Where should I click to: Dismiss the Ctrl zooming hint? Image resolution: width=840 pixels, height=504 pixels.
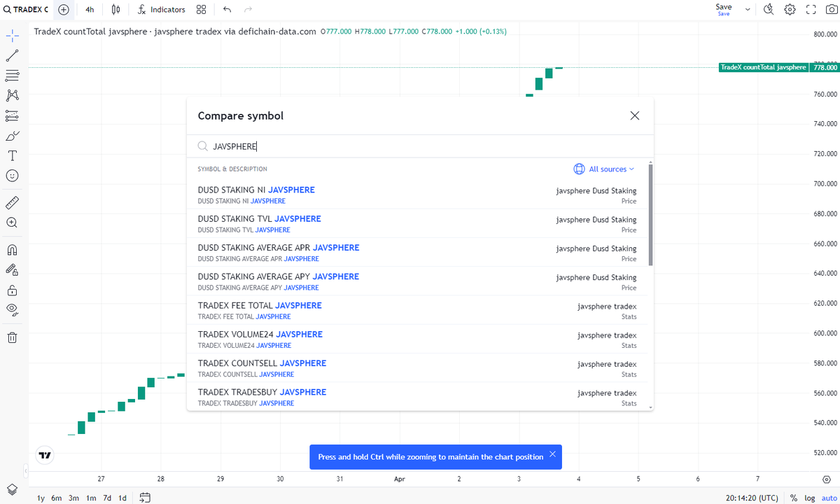552,454
